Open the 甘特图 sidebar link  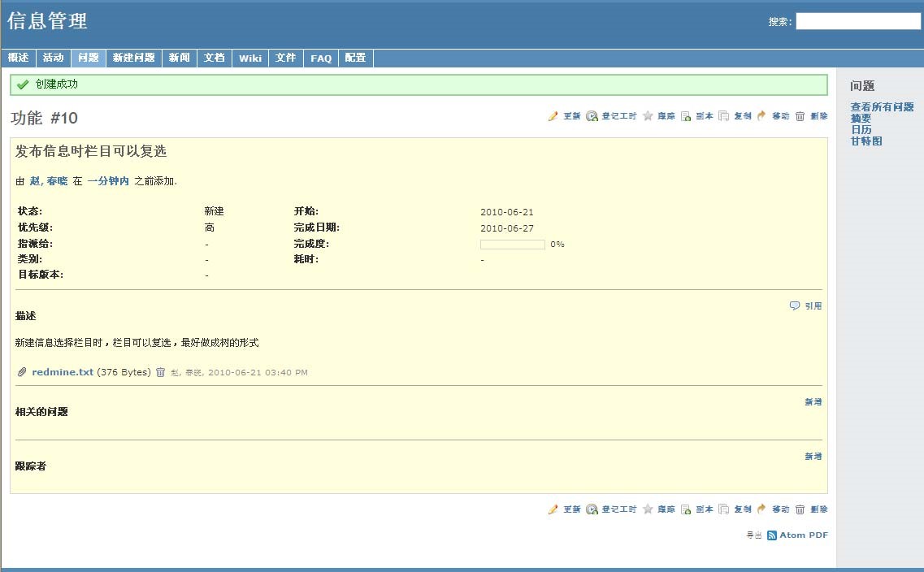click(866, 141)
